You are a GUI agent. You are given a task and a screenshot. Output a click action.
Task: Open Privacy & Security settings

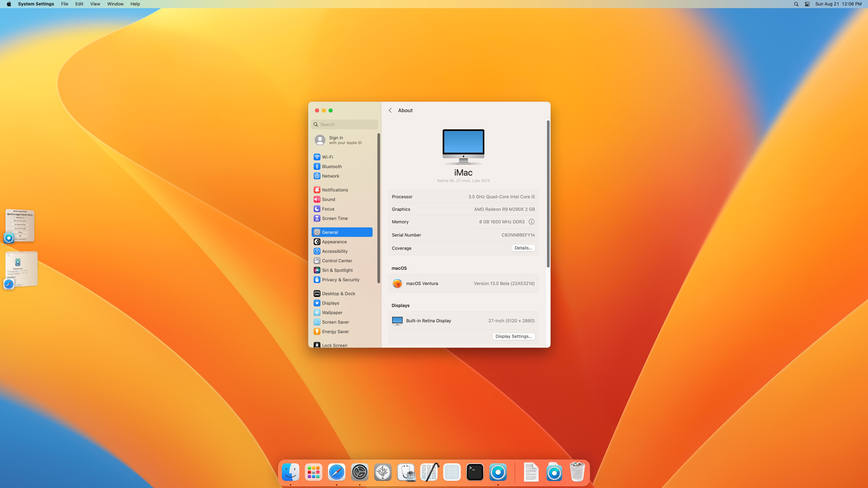coord(340,280)
